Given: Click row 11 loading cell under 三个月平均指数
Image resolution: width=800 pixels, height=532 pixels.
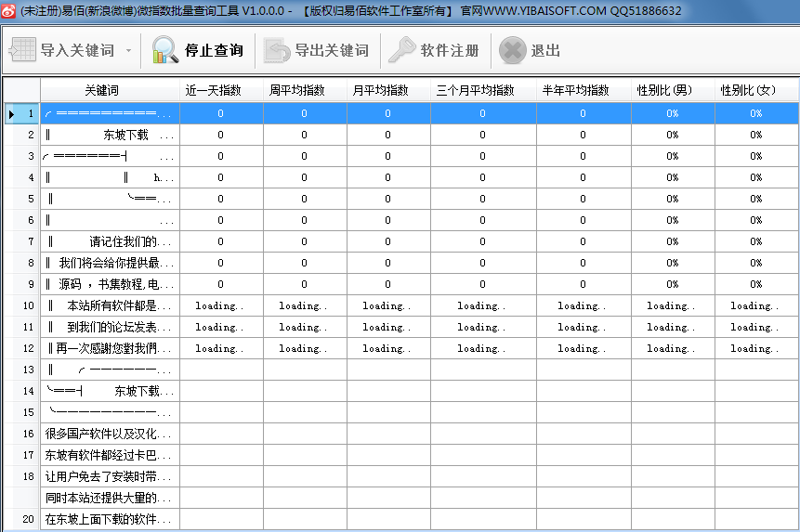Looking at the screenshot, I should (x=484, y=327).
